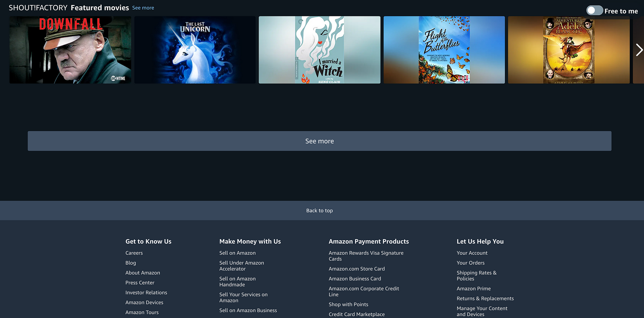The height and width of the screenshot is (318, 644).
Task: Open the Blog footer link
Action: point(131,263)
